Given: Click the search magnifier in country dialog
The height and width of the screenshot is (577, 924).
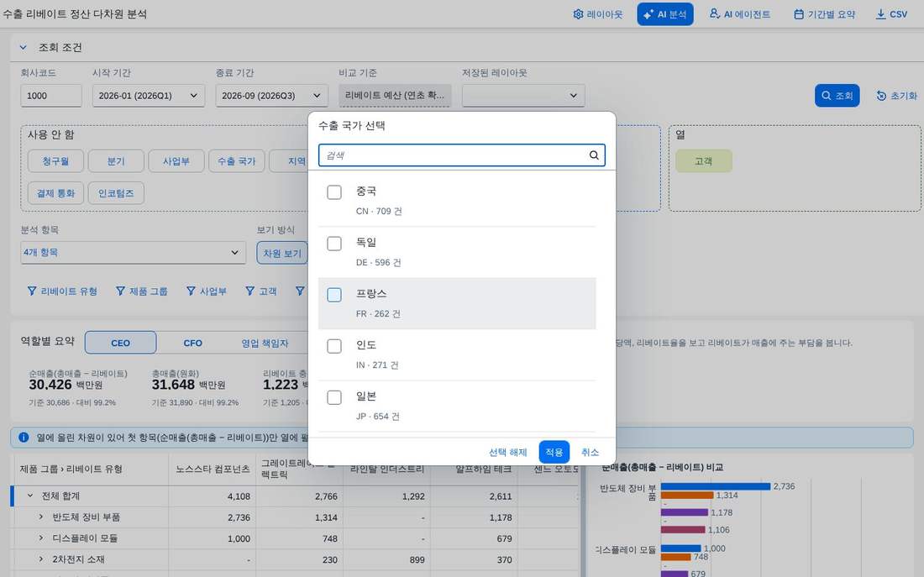Looking at the screenshot, I should click(594, 155).
